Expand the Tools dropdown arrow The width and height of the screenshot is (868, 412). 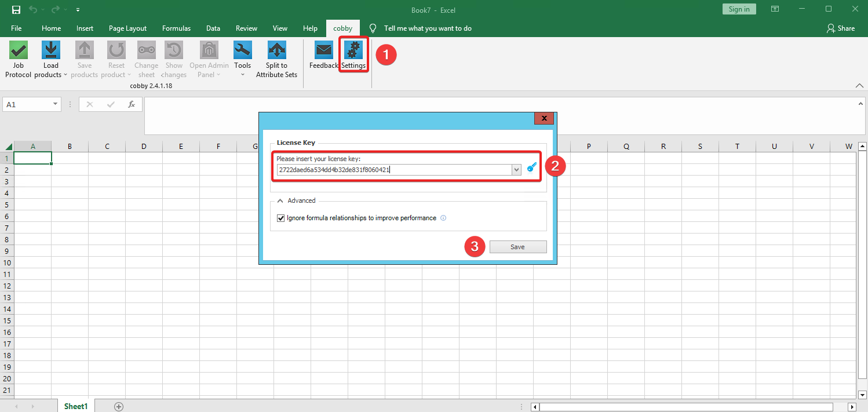(x=243, y=75)
